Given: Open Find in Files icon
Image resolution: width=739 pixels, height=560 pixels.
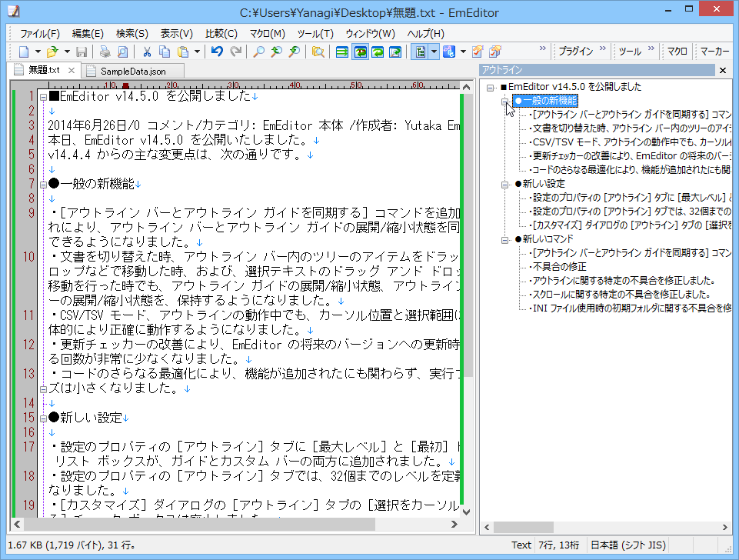Looking at the screenshot, I should (318, 52).
